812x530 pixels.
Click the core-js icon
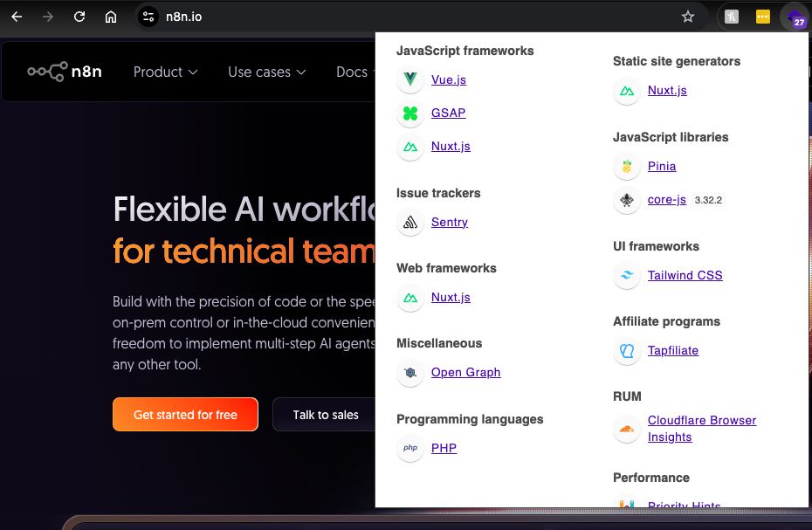coord(627,200)
